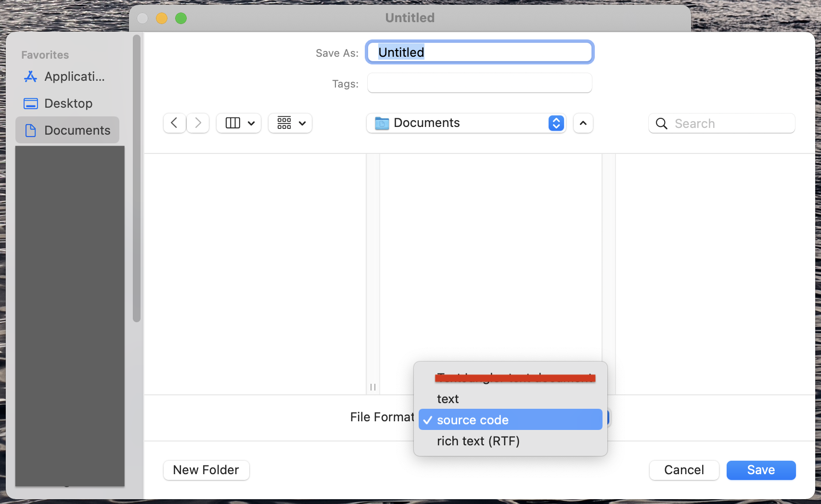Click the Cancel button
The image size is (821, 504).
pyautogui.click(x=684, y=470)
